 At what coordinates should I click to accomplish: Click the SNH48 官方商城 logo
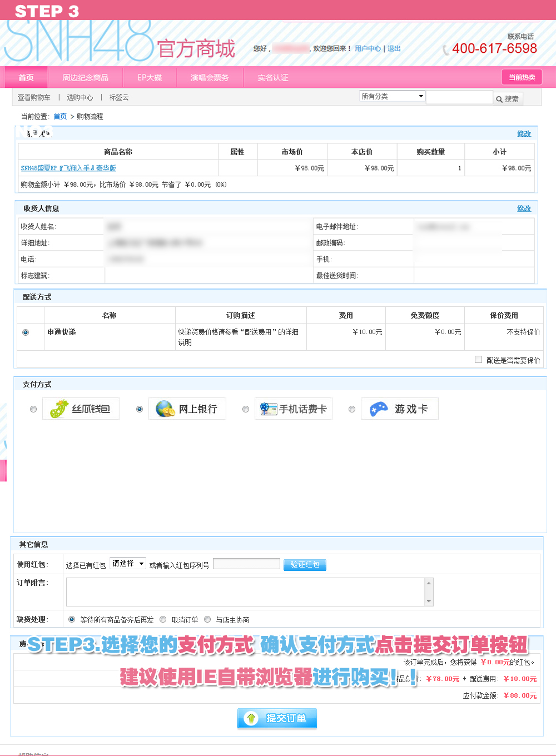point(120,42)
